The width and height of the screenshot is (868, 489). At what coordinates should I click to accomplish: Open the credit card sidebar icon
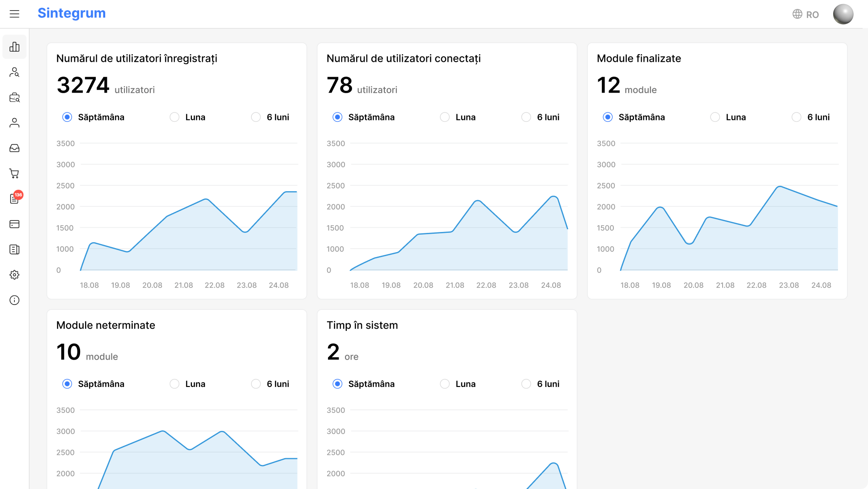pos(14,224)
